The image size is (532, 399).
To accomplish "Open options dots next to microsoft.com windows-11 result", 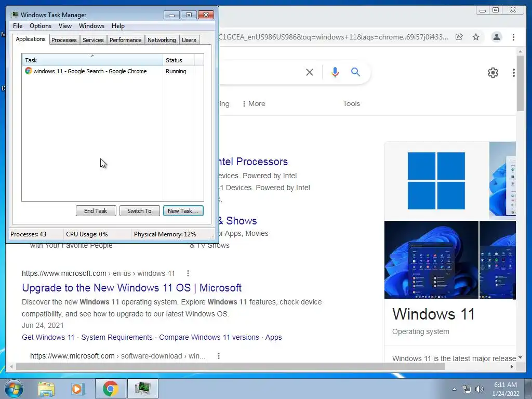I will pyautogui.click(x=188, y=273).
